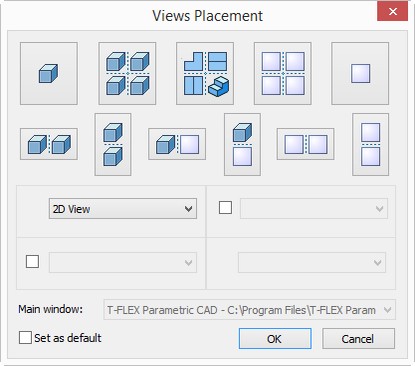Enable the top-right view pane checkbox
This screenshot has height=366, width=415.
click(x=225, y=208)
